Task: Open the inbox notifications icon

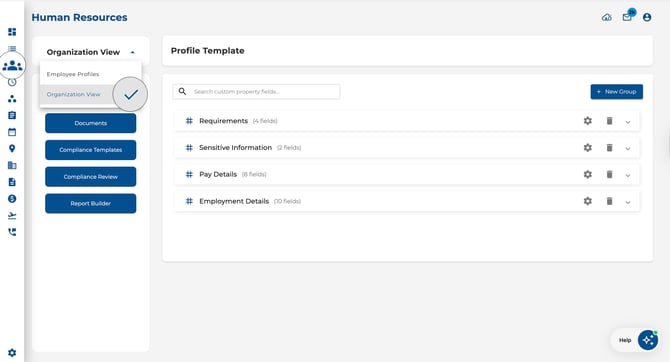Action: [627, 17]
